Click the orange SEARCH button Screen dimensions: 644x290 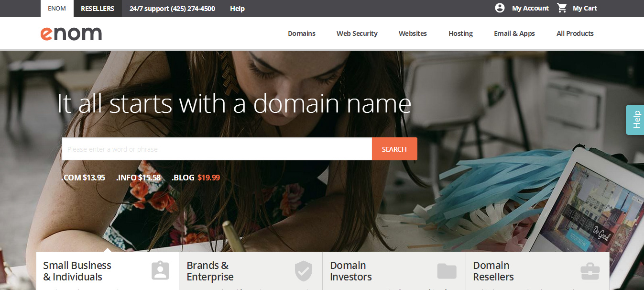coord(394,149)
